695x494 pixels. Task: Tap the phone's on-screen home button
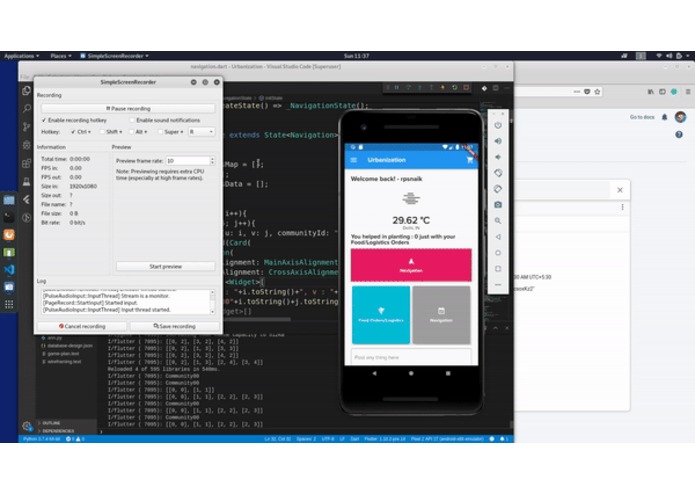(411, 373)
